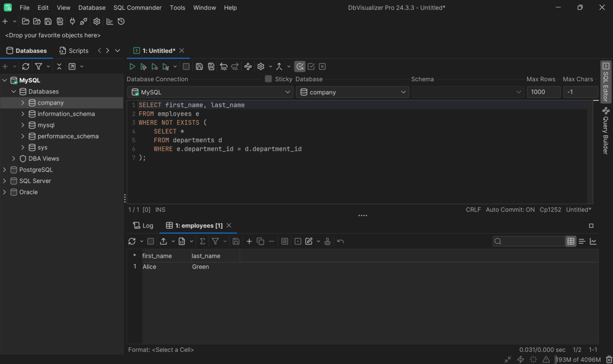613x364 pixels.
Task: Switch to the Scripts tab
Action: (x=73, y=51)
